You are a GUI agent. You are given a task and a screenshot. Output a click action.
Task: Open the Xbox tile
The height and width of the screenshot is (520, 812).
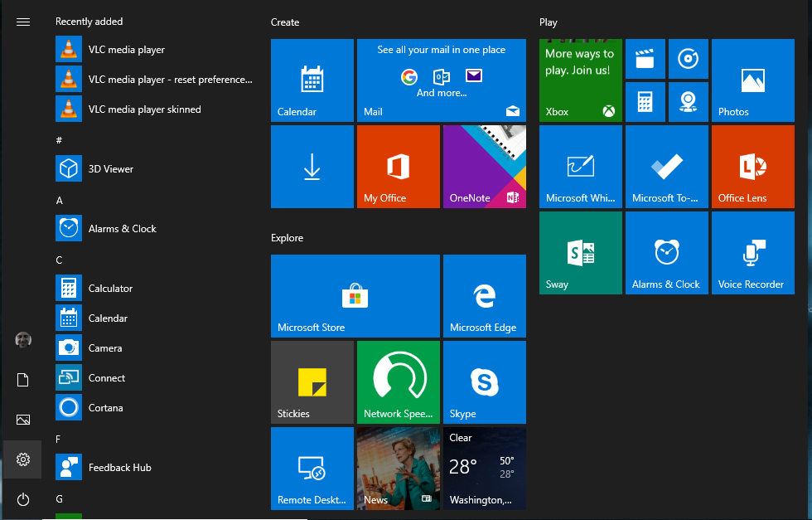point(581,80)
